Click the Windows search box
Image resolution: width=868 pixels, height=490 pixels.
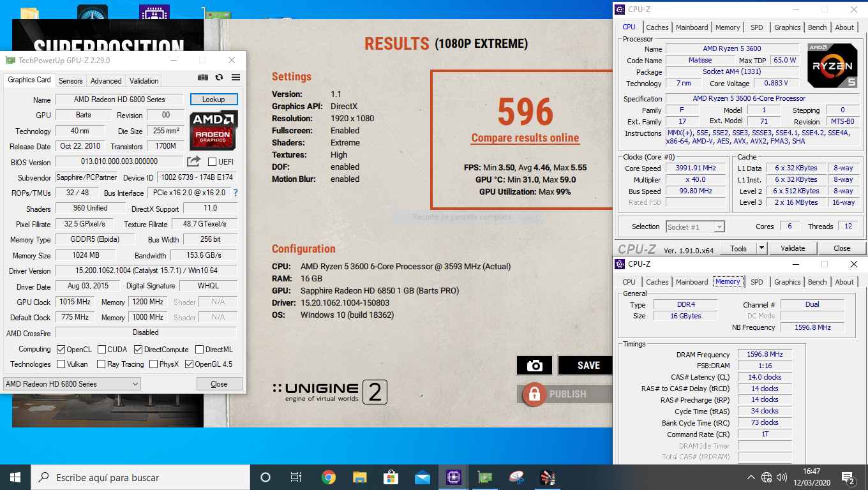tap(140, 477)
